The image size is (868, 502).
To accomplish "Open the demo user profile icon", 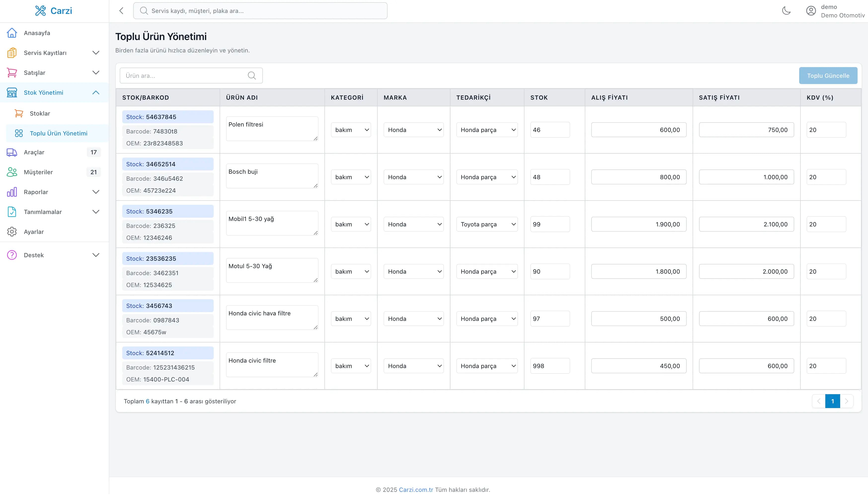I will pos(811,11).
